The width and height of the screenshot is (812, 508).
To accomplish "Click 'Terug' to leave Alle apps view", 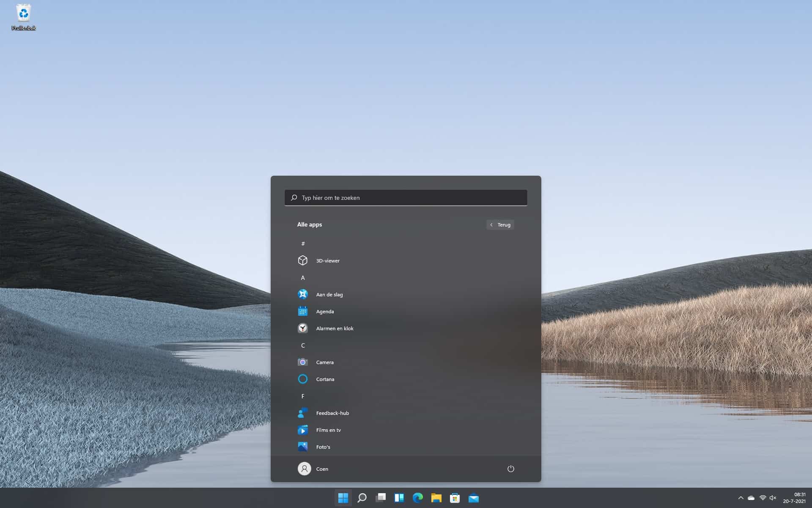I will point(500,225).
